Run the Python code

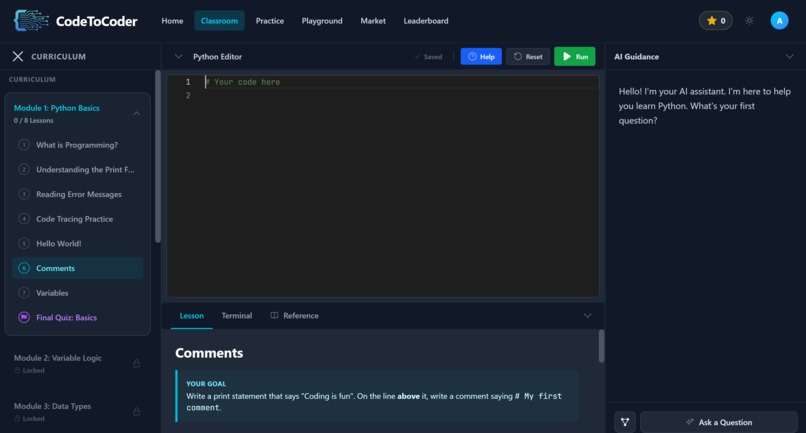pyautogui.click(x=575, y=57)
